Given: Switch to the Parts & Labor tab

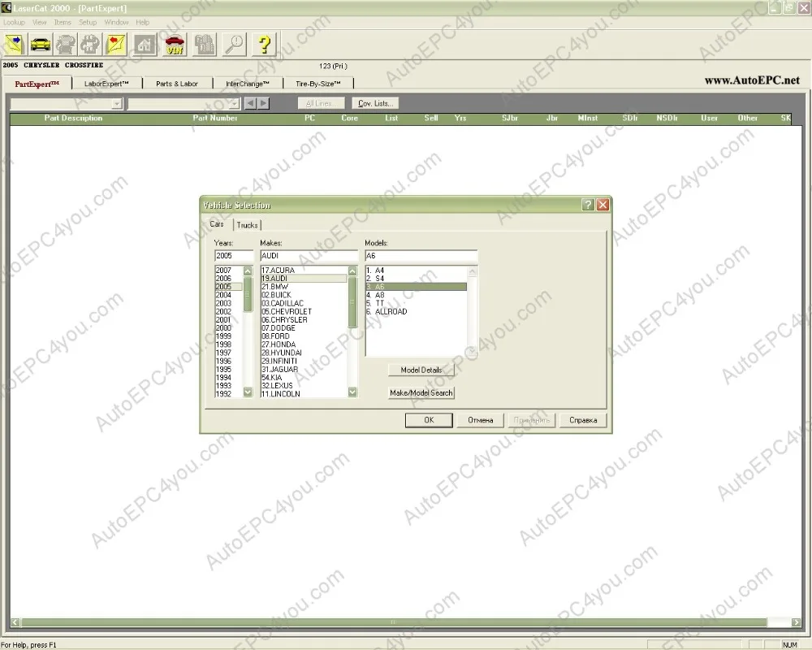Looking at the screenshot, I should pyautogui.click(x=176, y=84).
